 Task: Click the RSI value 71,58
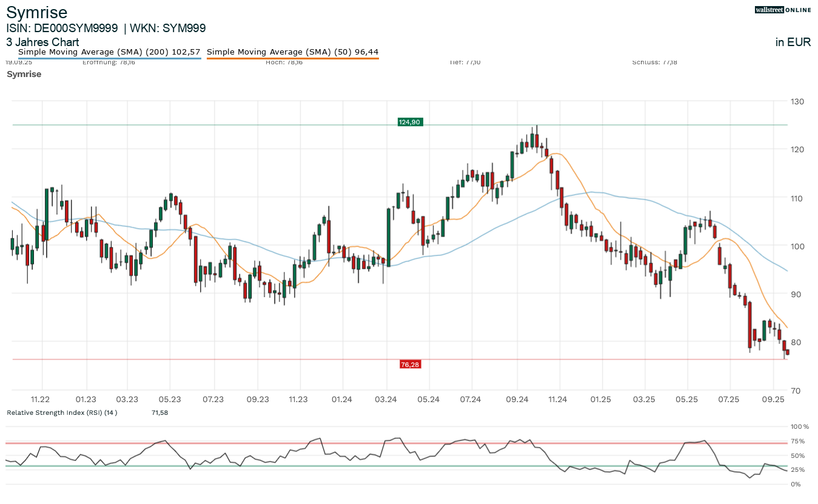159,412
